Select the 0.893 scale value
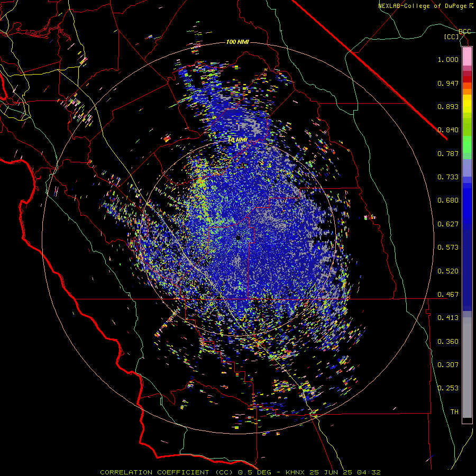Viewport: 476px width, 476px height. tap(448, 106)
